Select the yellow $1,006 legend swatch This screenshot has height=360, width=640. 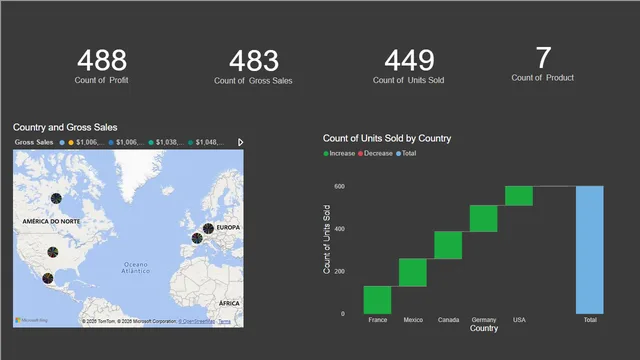[71, 142]
